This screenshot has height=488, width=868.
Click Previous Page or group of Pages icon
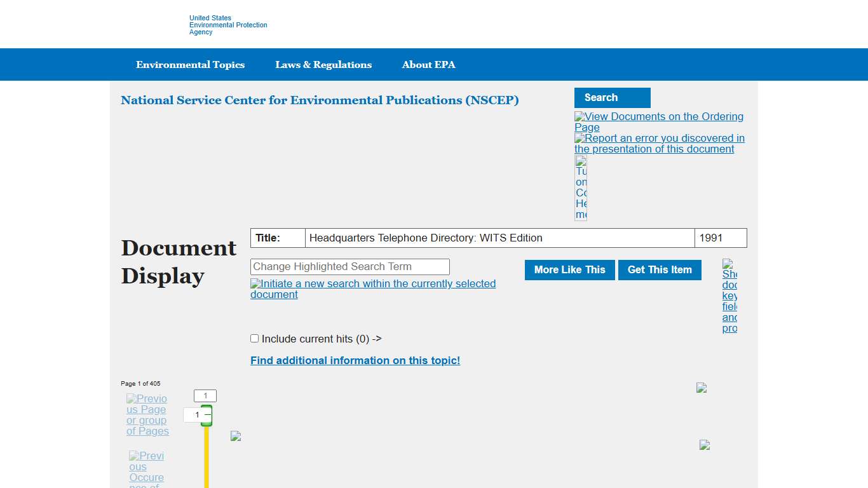click(x=147, y=415)
